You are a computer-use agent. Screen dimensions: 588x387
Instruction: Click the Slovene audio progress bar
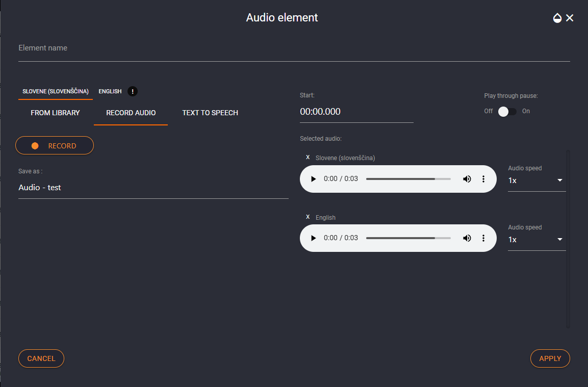(408, 179)
